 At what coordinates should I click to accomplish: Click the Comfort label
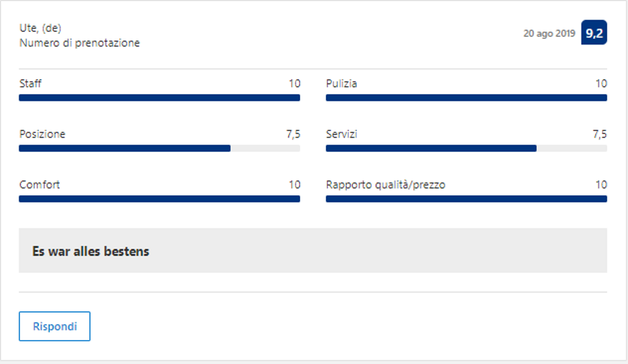[39, 185]
